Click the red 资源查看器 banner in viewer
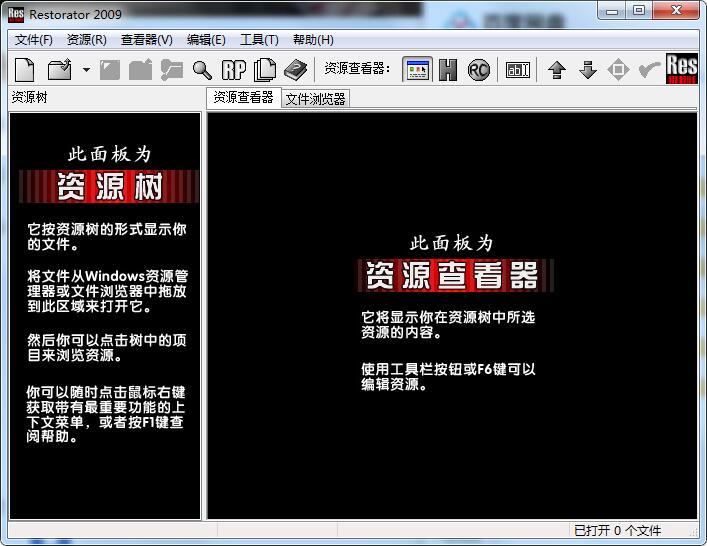This screenshot has width=707, height=546. 455,275
